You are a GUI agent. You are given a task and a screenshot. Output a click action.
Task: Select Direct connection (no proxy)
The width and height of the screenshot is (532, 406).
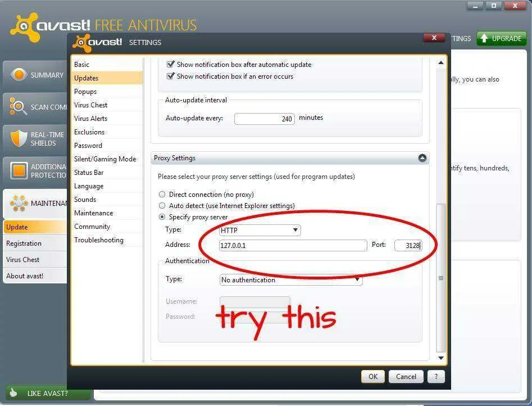pos(162,195)
